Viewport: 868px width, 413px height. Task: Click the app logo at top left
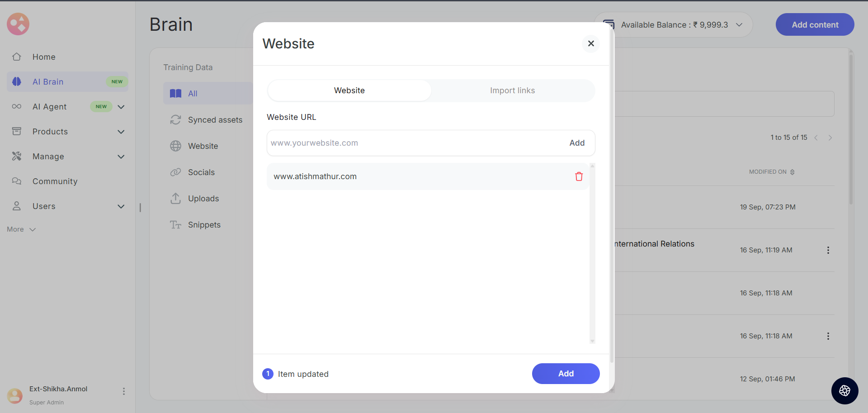(x=18, y=24)
